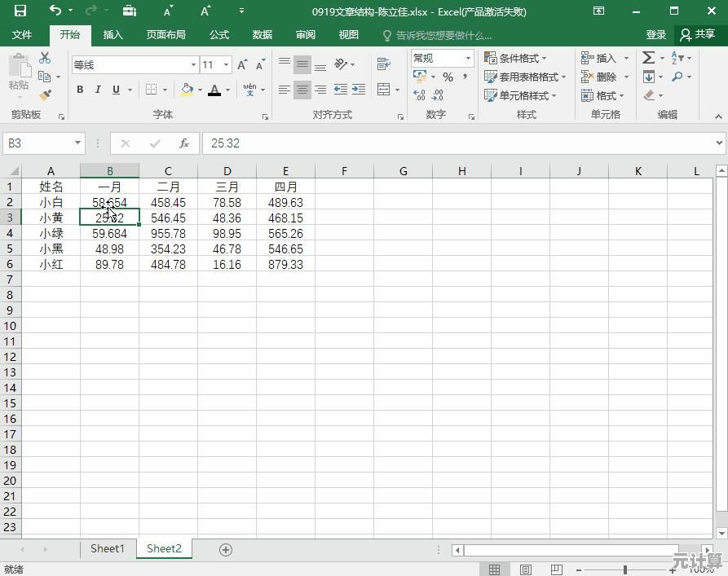Click the Increase Font Size icon
The image size is (728, 576).
[x=243, y=64]
